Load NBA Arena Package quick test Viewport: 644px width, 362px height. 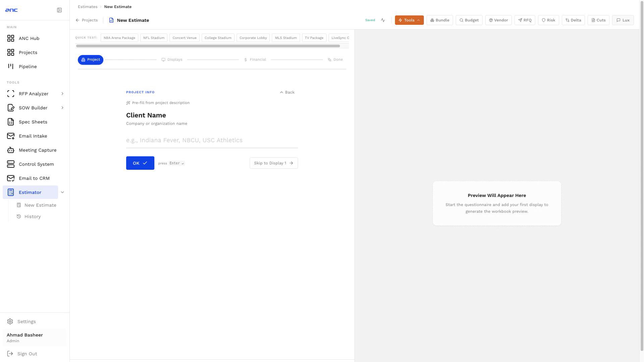(x=119, y=38)
